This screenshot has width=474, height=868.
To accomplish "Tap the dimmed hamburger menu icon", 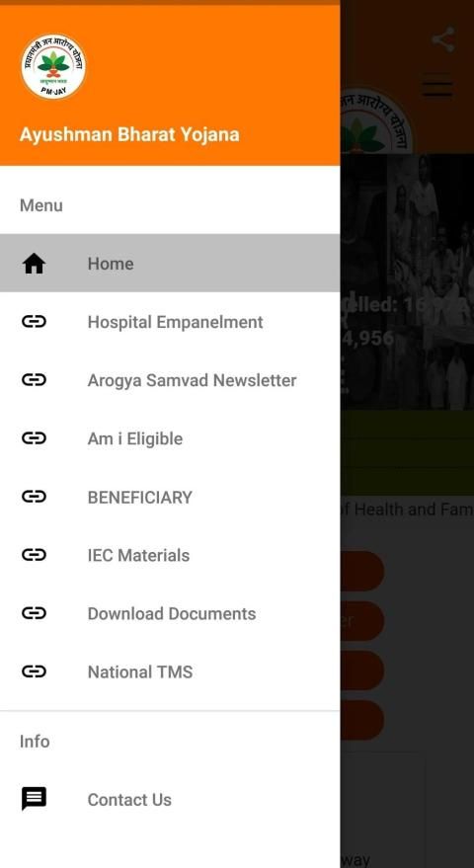I will coord(437,89).
